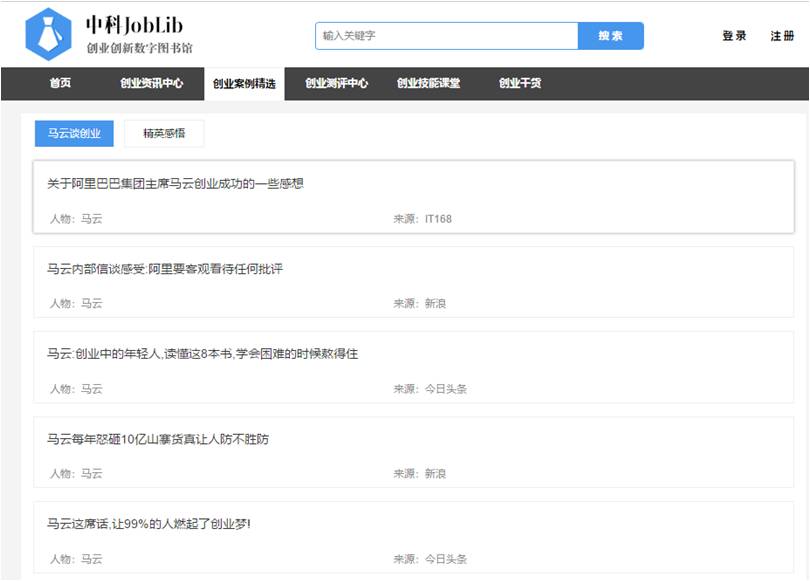Open article about 读懂这8本书
Viewport: 810px width, 581px height.
[x=202, y=354]
